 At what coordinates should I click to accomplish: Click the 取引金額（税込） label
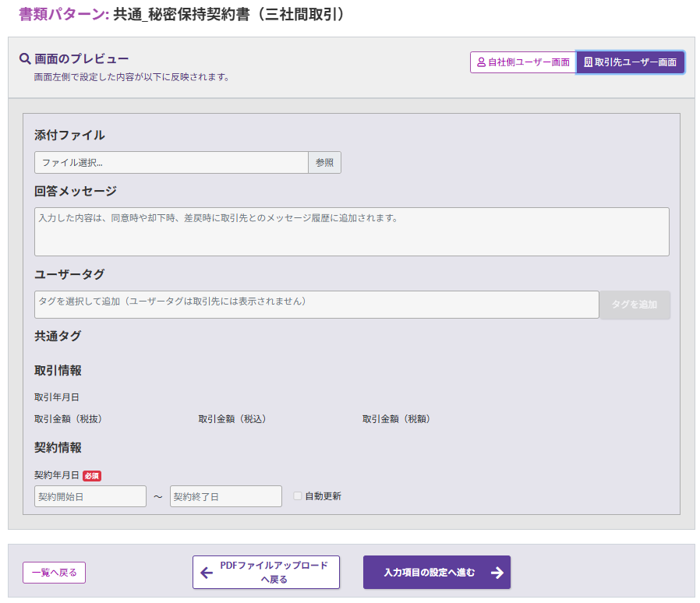pos(232,418)
